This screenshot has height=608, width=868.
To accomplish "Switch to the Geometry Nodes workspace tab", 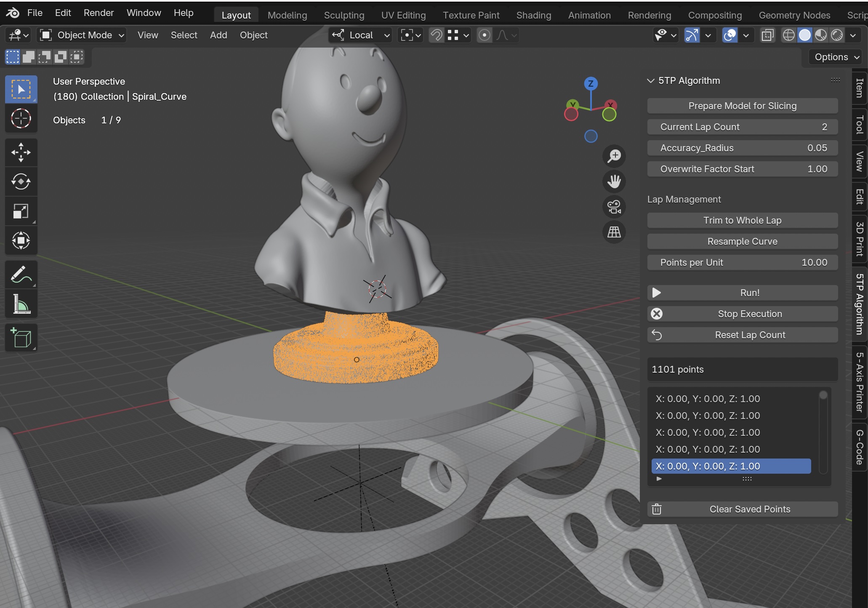I will click(794, 15).
